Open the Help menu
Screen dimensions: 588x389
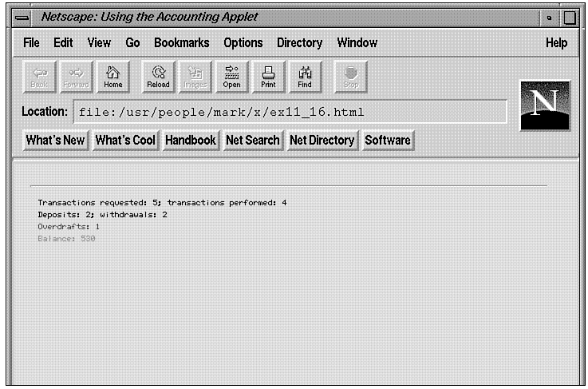[556, 43]
